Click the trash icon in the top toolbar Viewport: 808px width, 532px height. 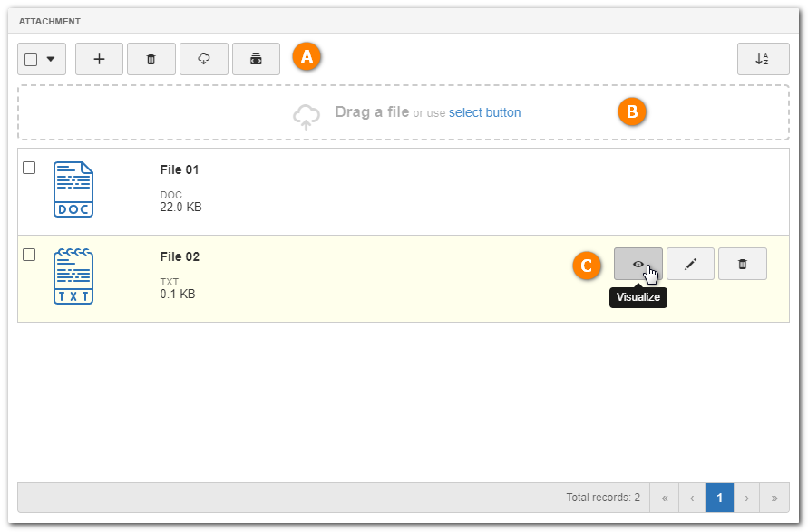click(151, 59)
